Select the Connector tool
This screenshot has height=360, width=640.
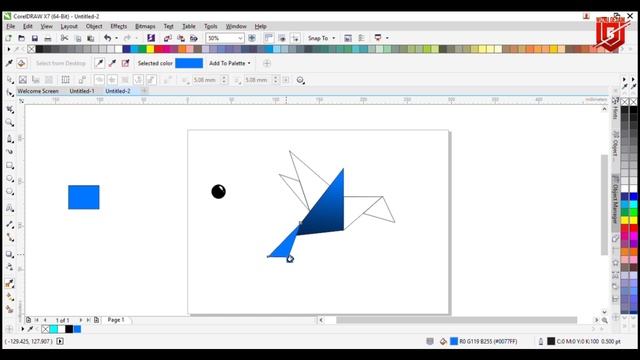click(10, 238)
